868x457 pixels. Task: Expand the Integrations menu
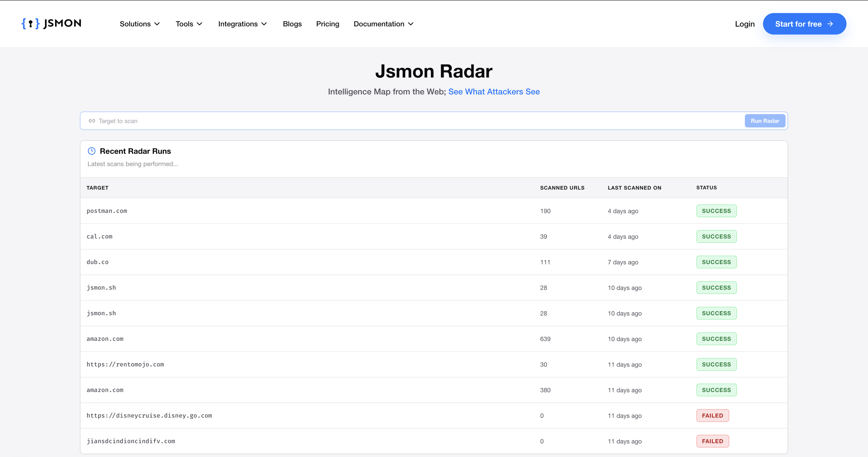click(x=243, y=24)
